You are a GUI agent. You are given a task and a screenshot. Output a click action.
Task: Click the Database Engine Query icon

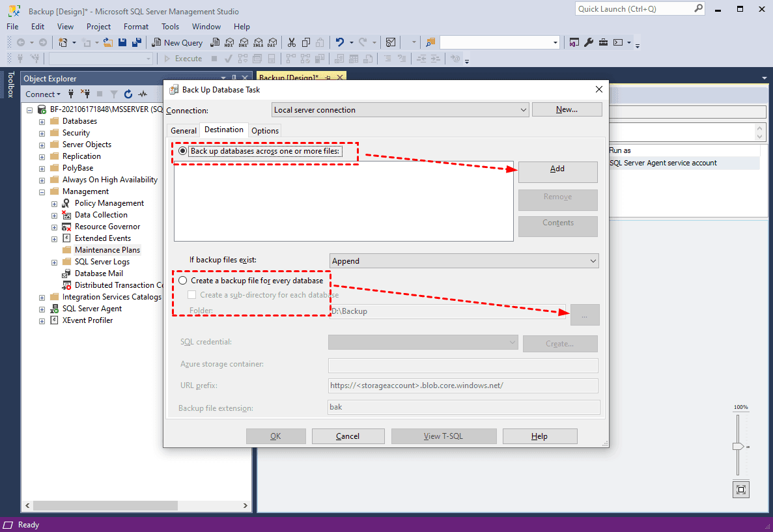click(214, 42)
